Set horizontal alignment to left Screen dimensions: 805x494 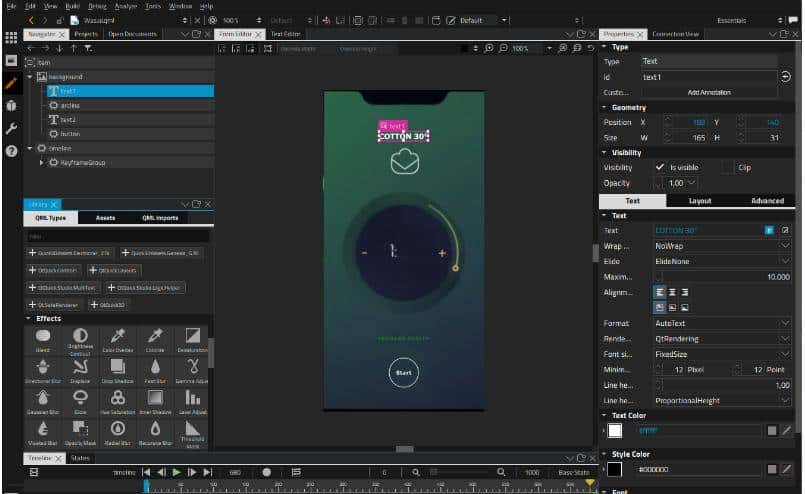(x=660, y=292)
